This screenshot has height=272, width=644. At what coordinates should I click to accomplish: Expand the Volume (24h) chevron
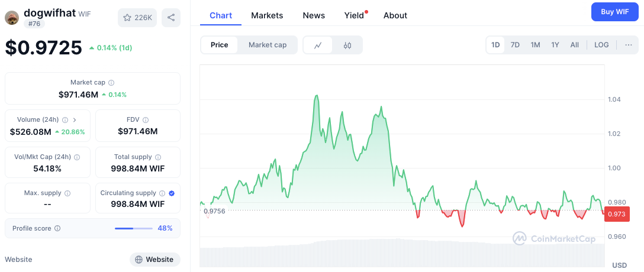75,120
